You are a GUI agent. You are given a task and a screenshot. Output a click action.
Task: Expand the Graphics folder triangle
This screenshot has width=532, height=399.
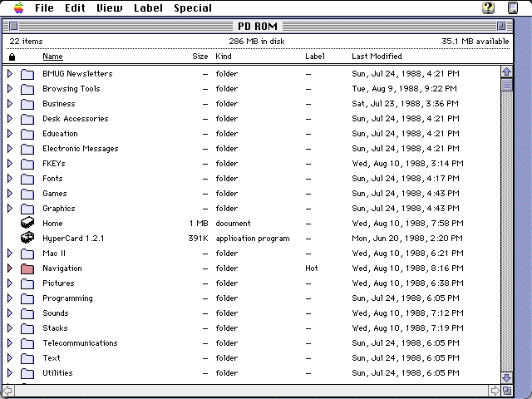click(10, 208)
